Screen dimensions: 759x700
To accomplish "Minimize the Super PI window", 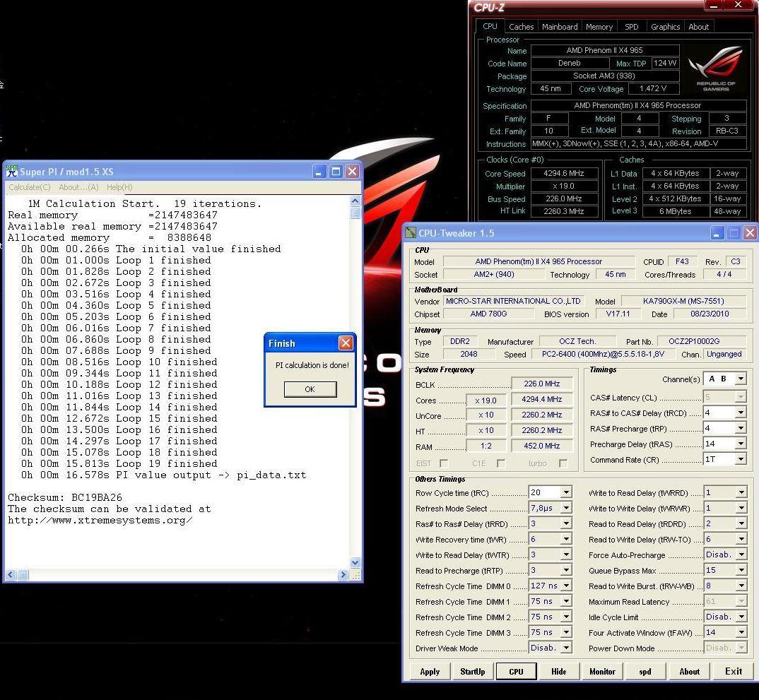I will pyautogui.click(x=319, y=171).
